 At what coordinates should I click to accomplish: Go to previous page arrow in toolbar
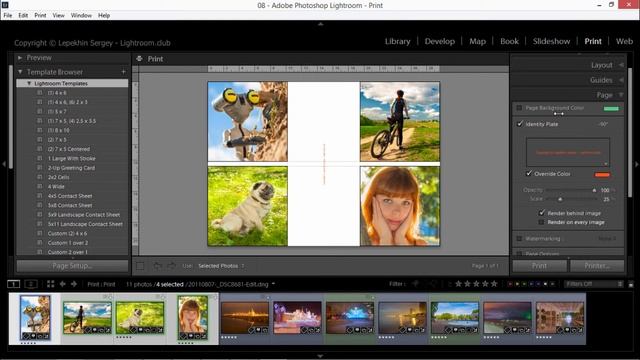click(157, 266)
